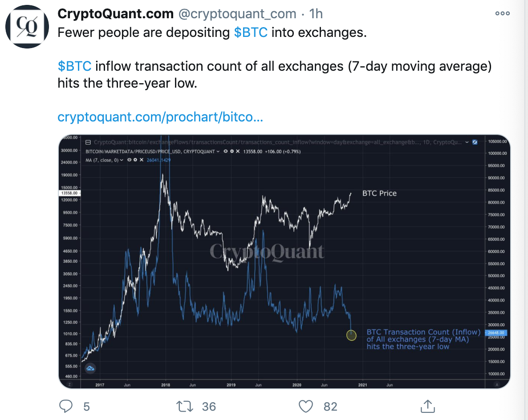The width and height of the screenshot is (528, 420).
Task: Remove the MA (7, close, 0) indicator
Action: [x=142, y=160]
